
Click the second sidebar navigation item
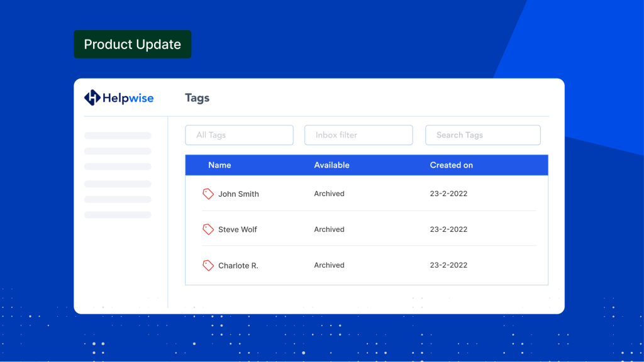coord(117,151)
